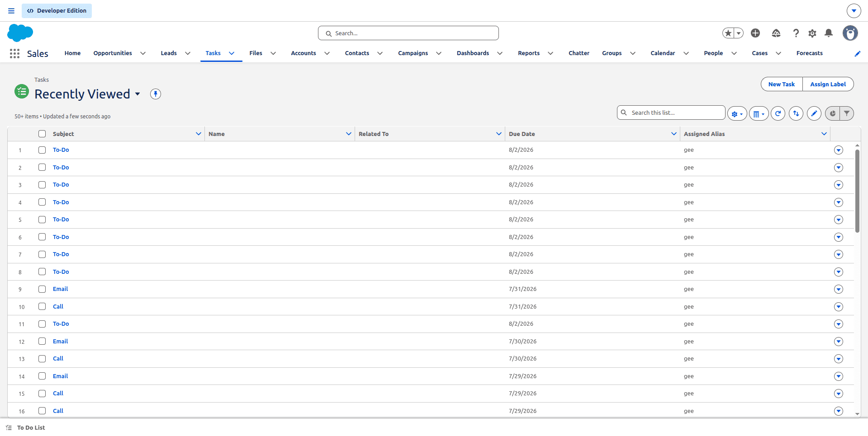Open the Chatter tab

(x=579, y=53)
